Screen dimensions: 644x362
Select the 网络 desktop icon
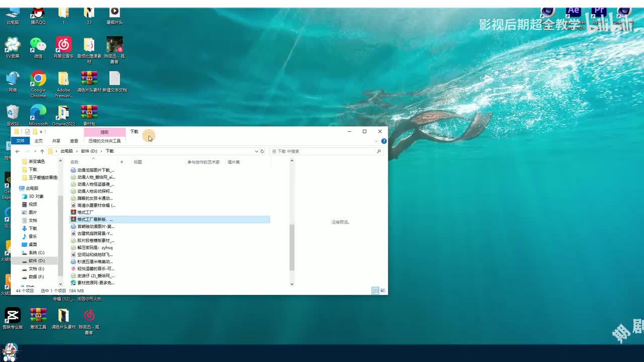pos(13,82)
